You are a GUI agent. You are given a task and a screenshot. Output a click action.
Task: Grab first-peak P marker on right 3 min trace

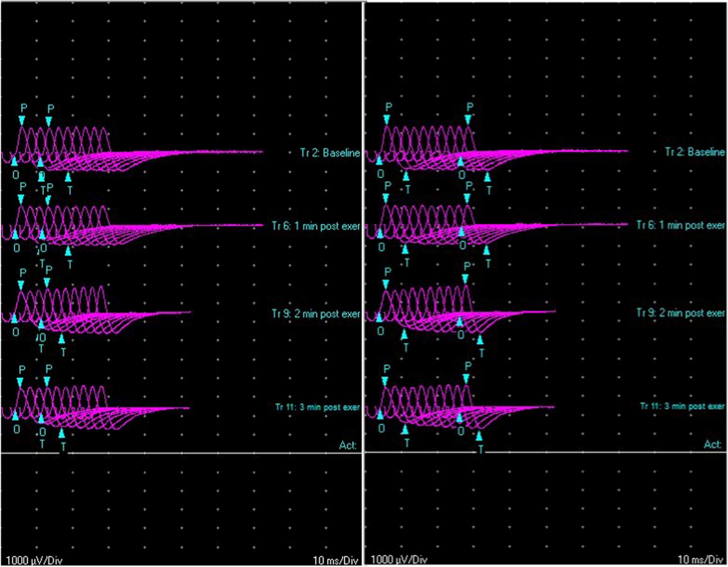click(x=385, y=381)
